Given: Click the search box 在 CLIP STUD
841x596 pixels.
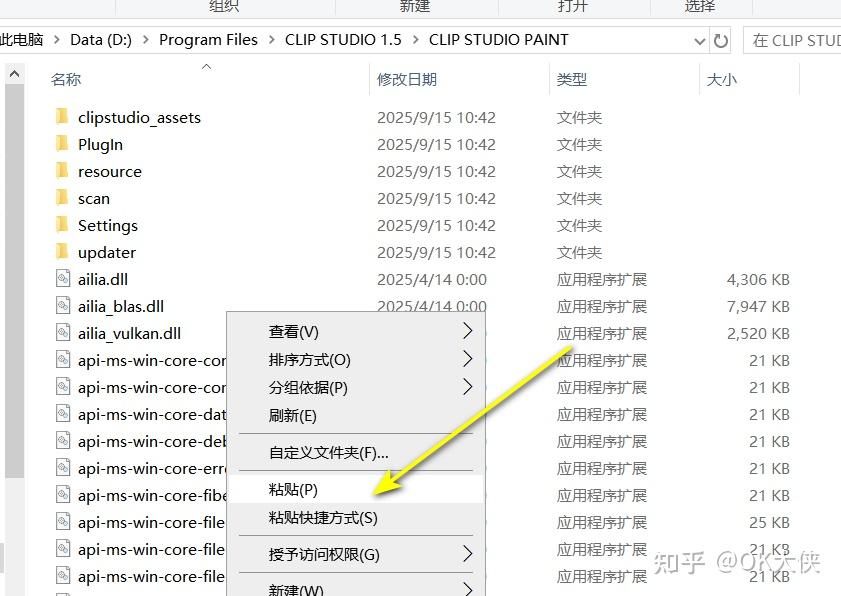Looking at the screenshot, I should [x=792, y=40].
